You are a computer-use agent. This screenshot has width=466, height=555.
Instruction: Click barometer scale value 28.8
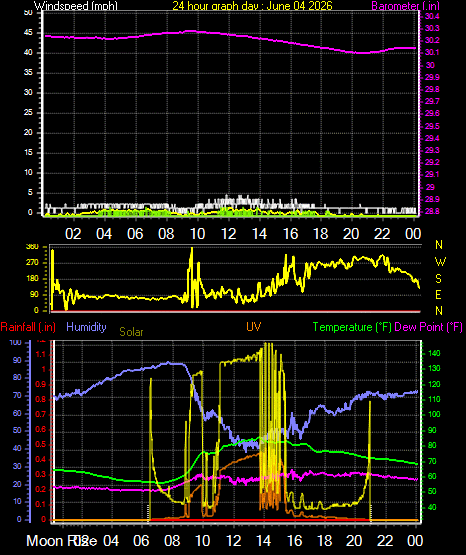tap(432, 211)
